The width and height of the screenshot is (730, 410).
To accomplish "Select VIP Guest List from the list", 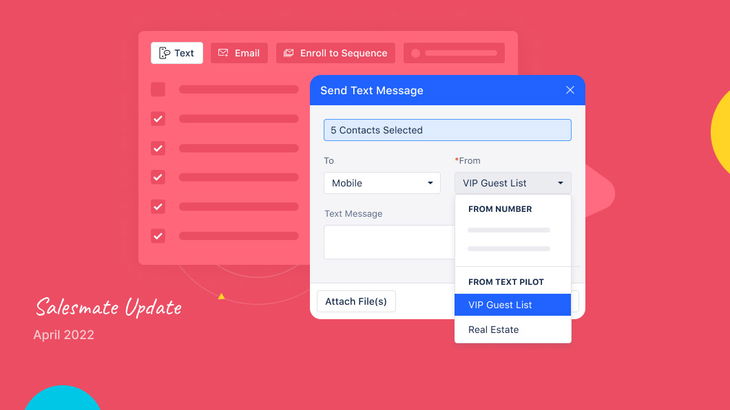I will tap(513, 305).
